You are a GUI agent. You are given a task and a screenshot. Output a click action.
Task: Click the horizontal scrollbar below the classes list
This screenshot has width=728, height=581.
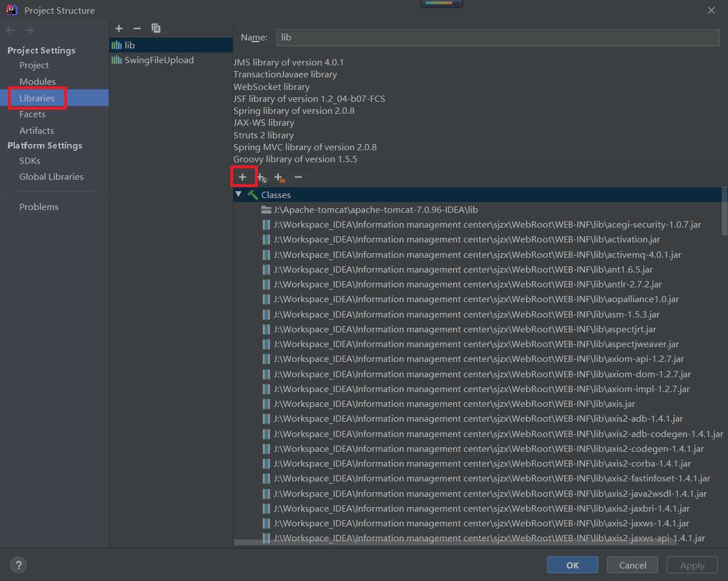coord(455,542)
